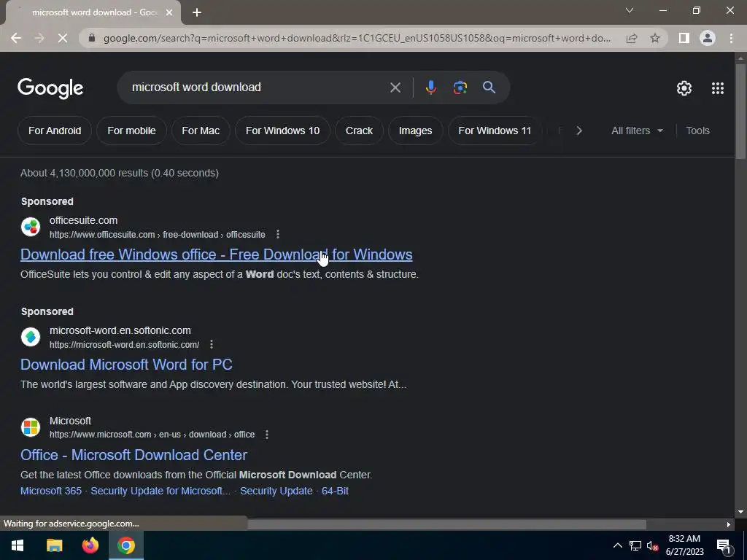The height and width of the screenshot is (560, 747).
Task: Submit search with magnifier icon
Action: click(489, 87)
